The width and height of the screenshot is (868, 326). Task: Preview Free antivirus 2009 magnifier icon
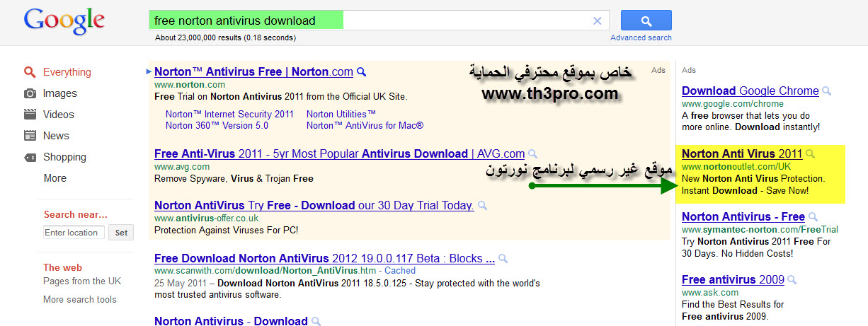pyautogui.click(x=792, y=279)
